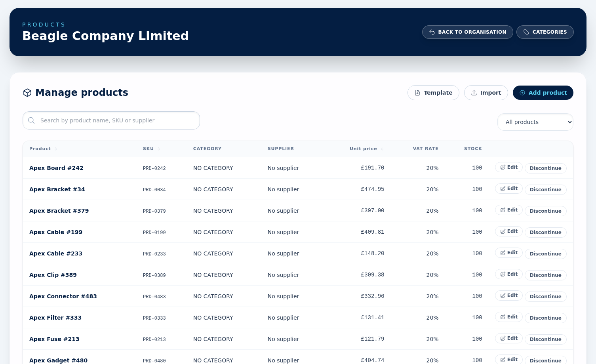Discontinue Apex Gadget #480
The width and height of the screenshot is (596, 364).
click(x=546, y=360)
